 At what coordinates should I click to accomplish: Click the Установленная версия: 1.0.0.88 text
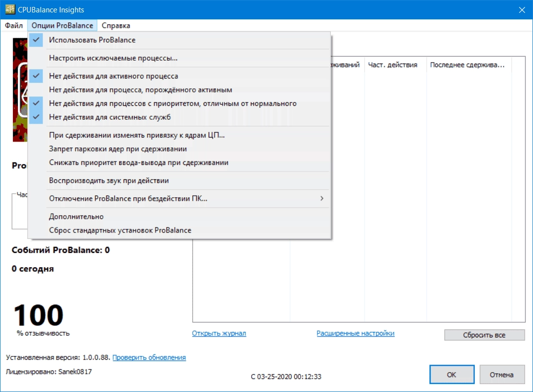(58, 357)
